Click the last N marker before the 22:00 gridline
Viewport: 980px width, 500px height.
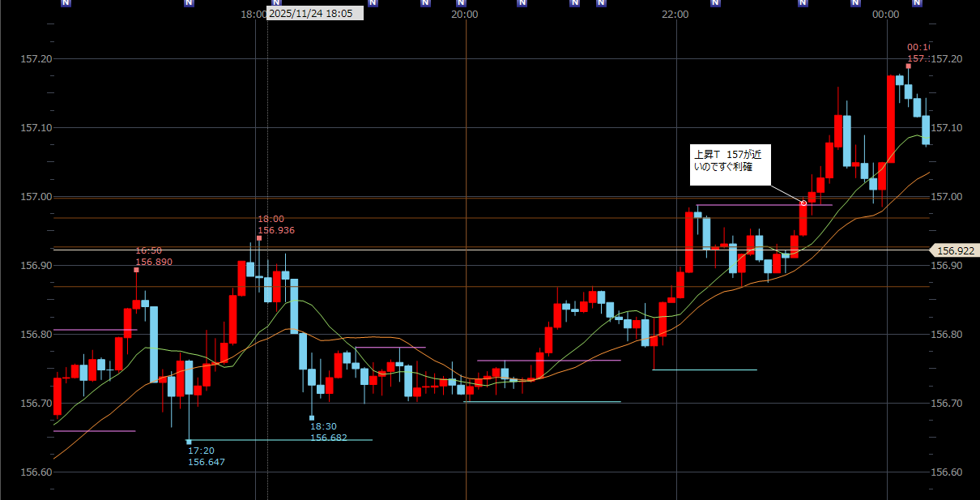point(601,3)
